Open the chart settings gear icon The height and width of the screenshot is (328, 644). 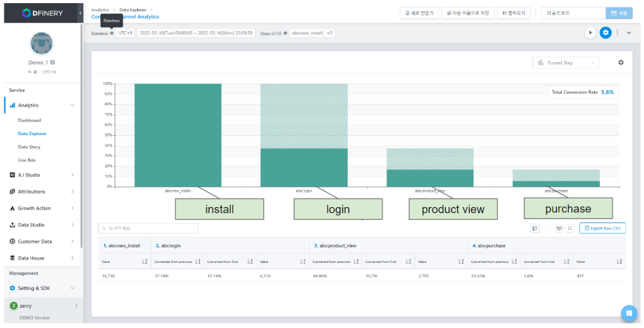coord(621,63)
